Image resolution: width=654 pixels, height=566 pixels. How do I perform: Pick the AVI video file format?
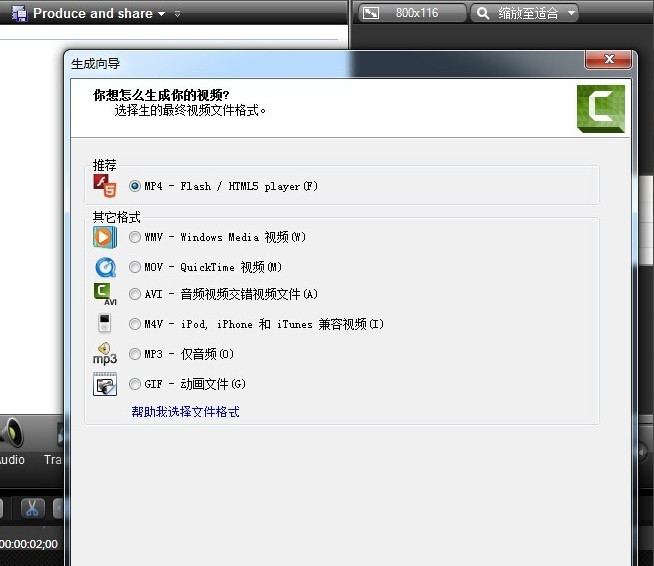click(x=134, y=294)
